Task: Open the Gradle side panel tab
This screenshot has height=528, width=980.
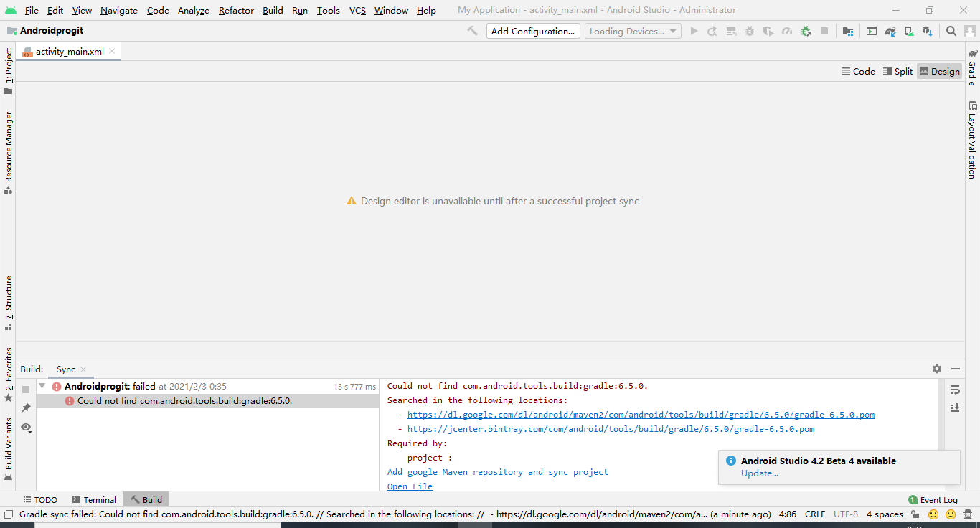Action: point(972,67)
